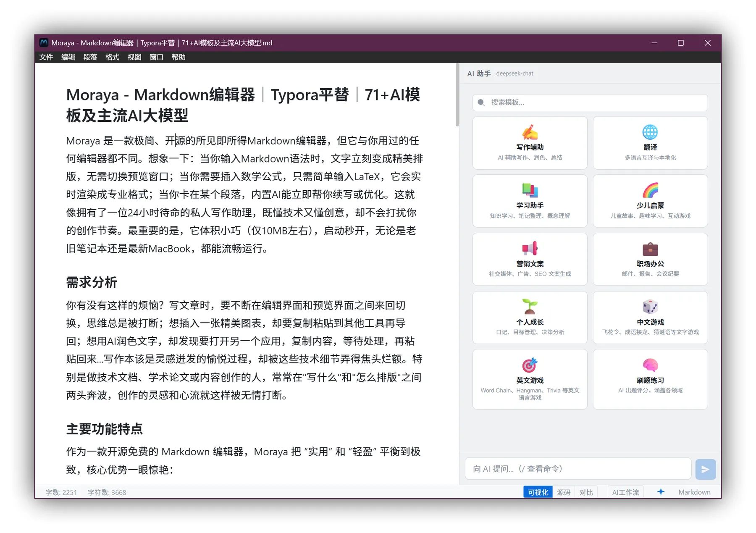Select the 翻译 globe template icon
Viewport: 756px width, 533px height.
click(x=650, y=133)
